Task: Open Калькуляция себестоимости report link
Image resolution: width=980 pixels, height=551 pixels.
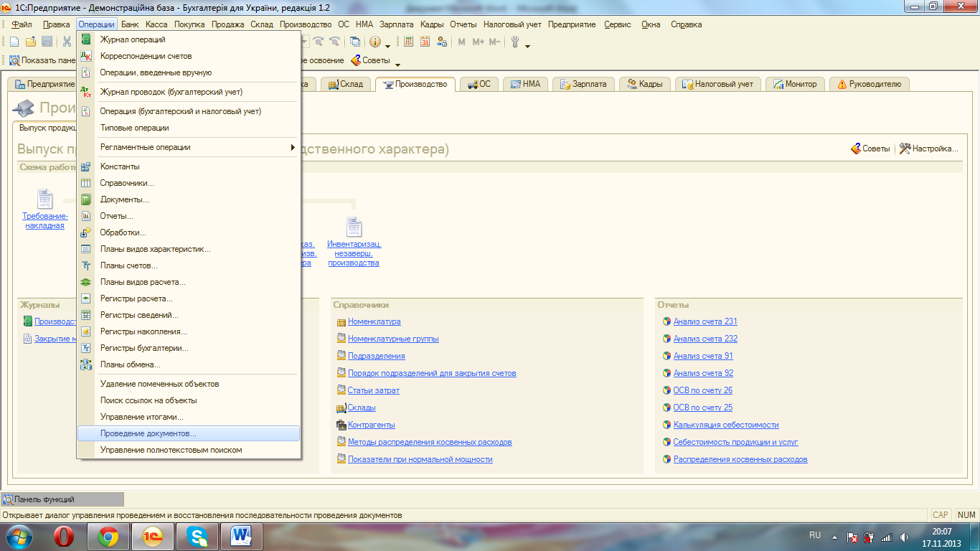Action: tap(726, 425)
